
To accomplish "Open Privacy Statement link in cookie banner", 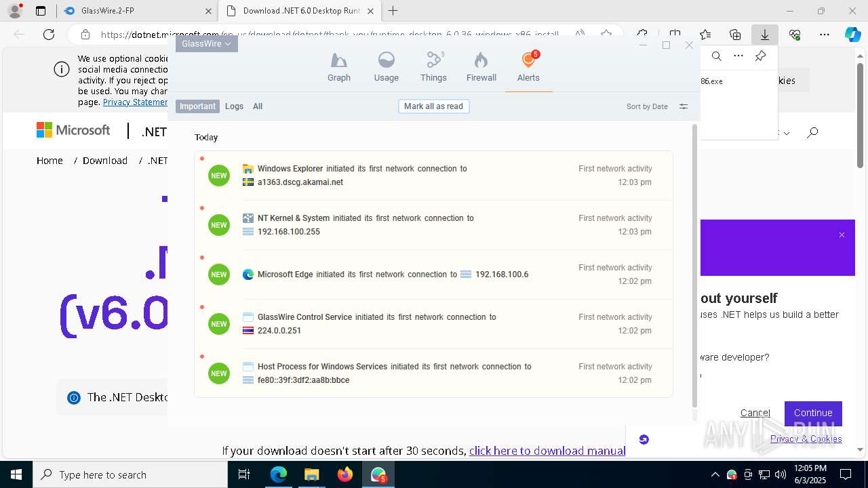I will (x=136, y=102).
